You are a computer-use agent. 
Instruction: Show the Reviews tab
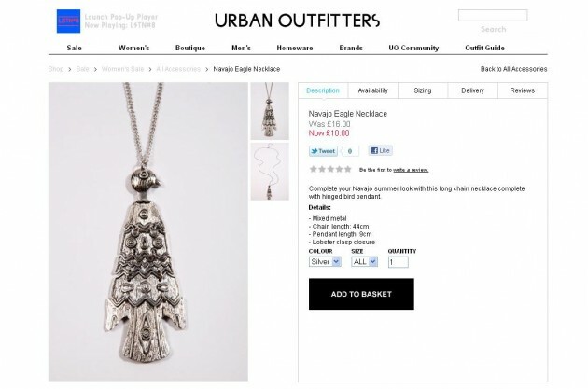point(523,90)
